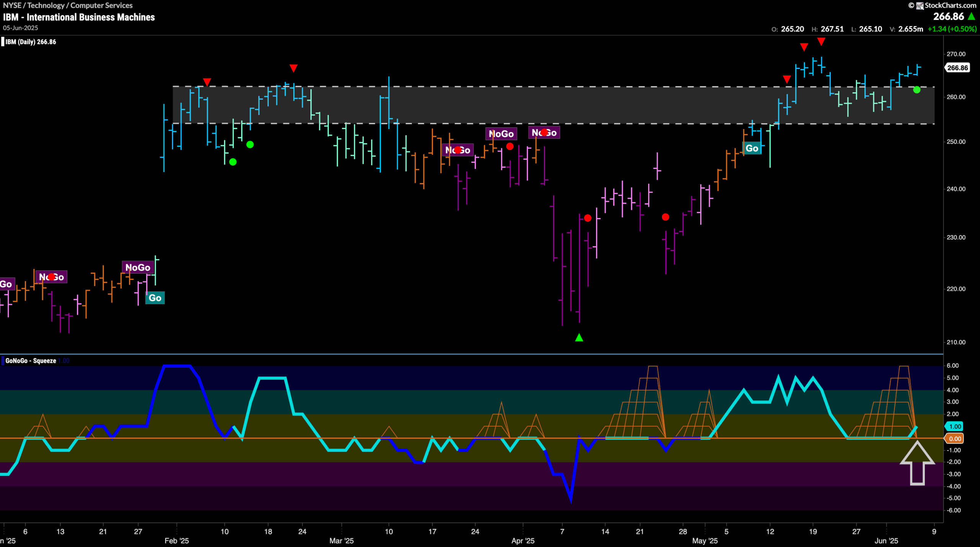Click the NoGo label near January 27
Screen dimensions: 980x547
(138, 267)
